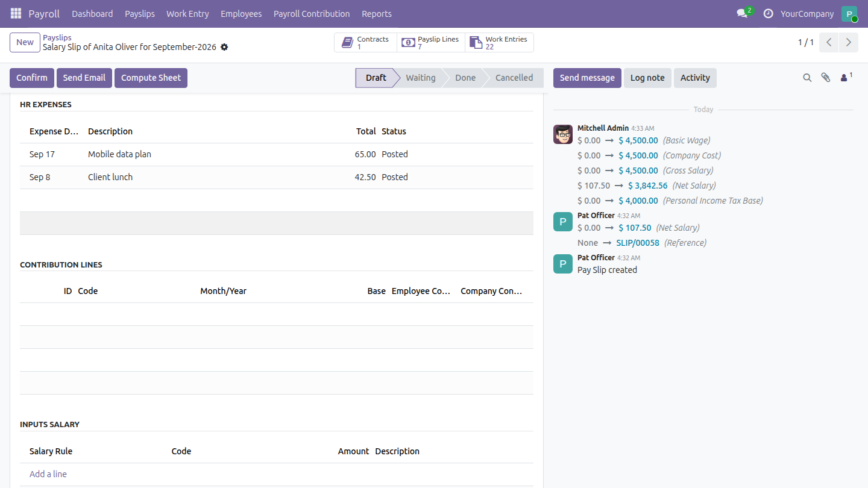Open the Client lunch expense row
This screenshot has width=868, height=488.
277,177
